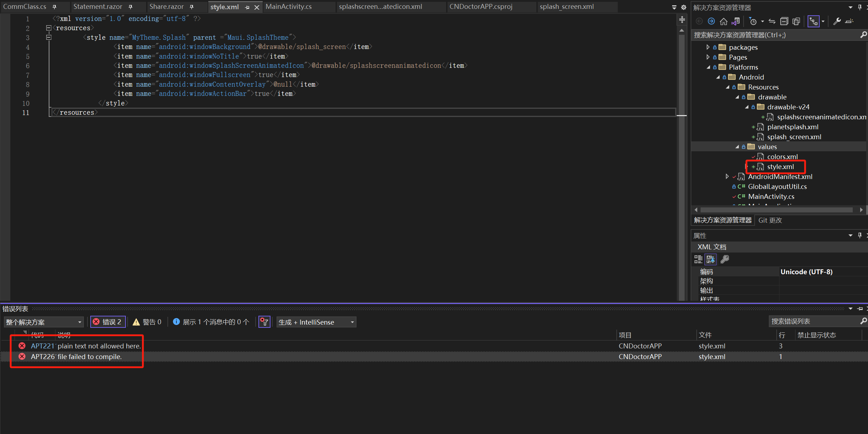Viewport: 868px width, 434px height.
Task: Select style.xml in Solution Explorer tree
Action: [x=780, y=167]
